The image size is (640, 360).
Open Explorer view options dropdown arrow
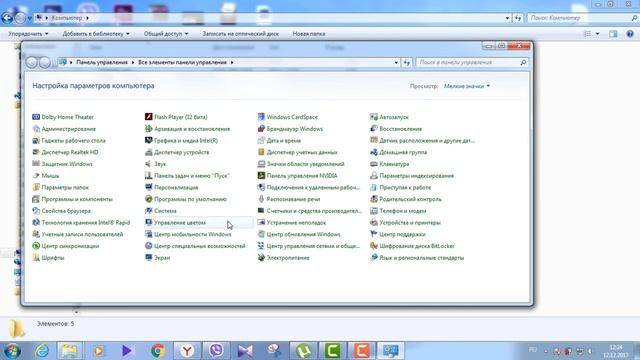tap(598, 34)
